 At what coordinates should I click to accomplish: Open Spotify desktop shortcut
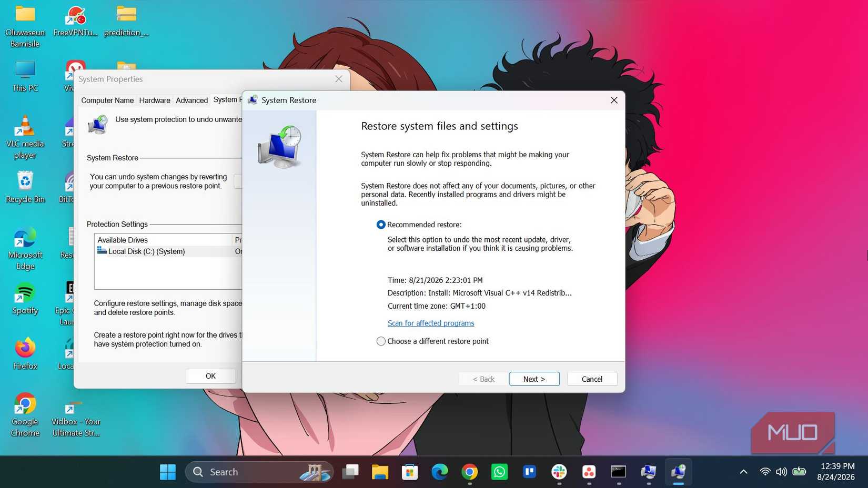(25, 298)
